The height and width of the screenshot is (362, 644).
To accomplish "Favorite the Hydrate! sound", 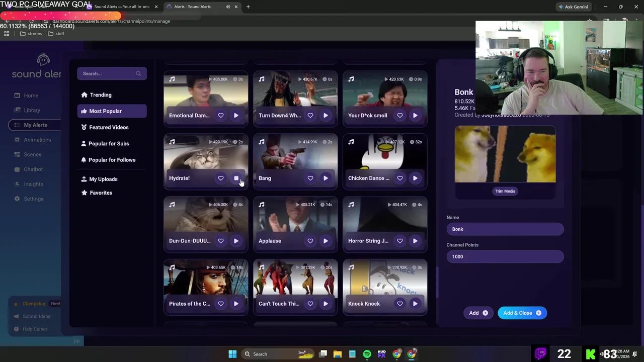I will pos(221,178).
